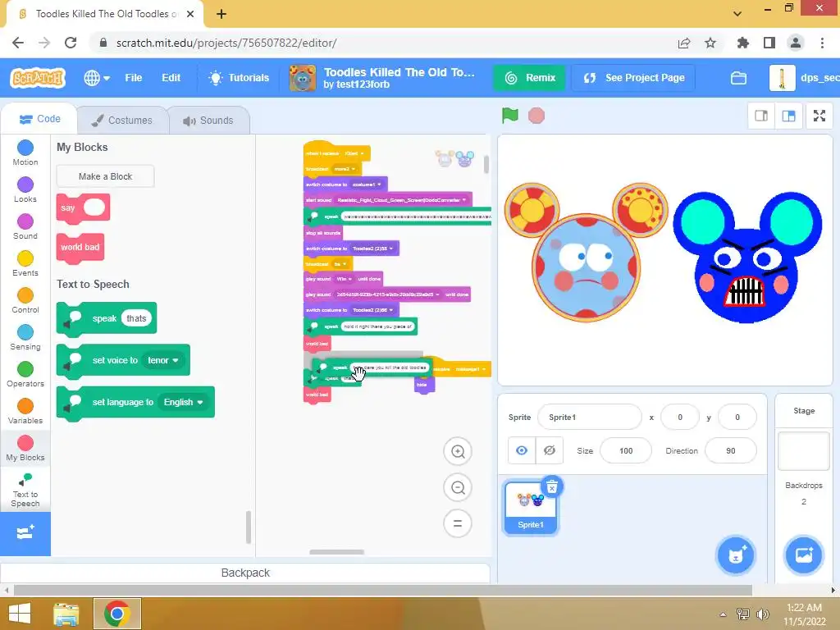840x630 pixels.
Task: Delete Sprite1 using the trash icon
Action: pos(552,486)
